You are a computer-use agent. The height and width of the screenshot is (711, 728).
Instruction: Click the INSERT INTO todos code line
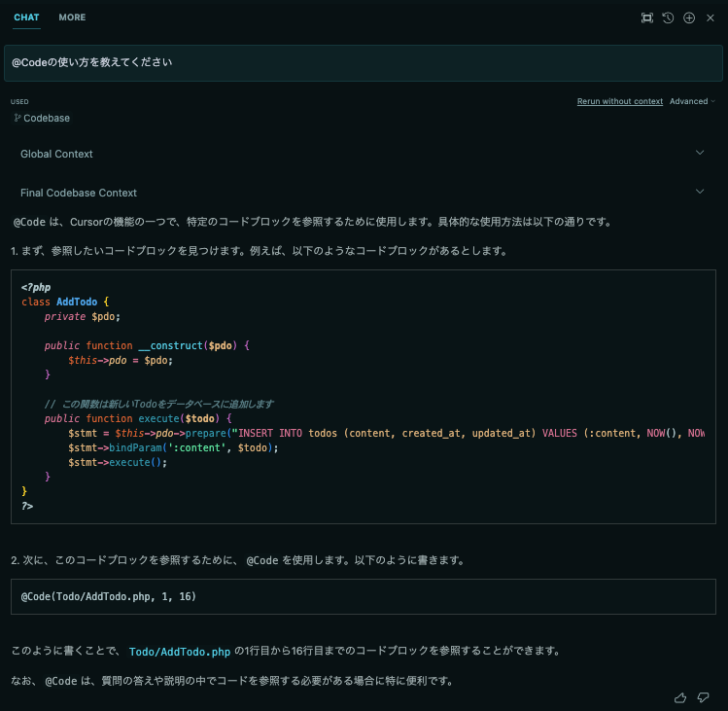click(386, 433)
